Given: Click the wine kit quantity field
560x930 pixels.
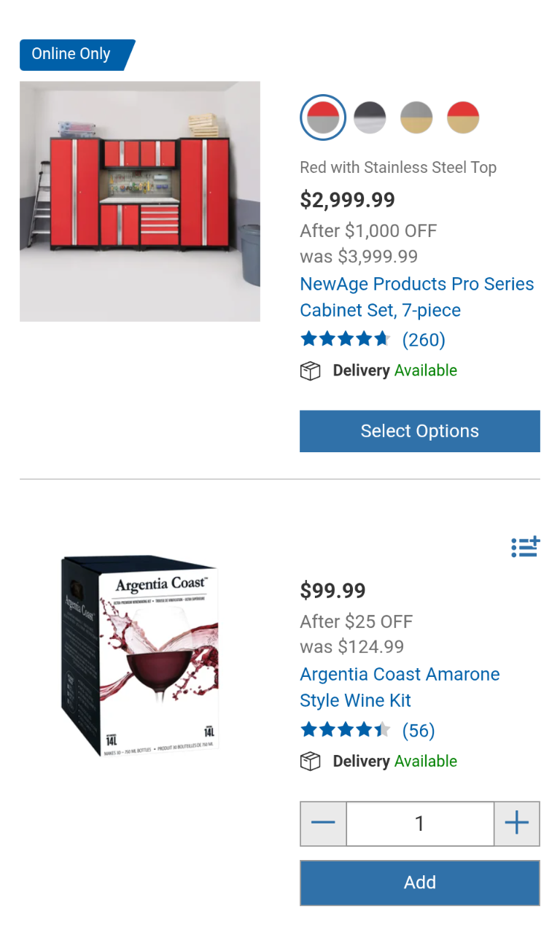Looking at the screenshot, I should (419, 824).
